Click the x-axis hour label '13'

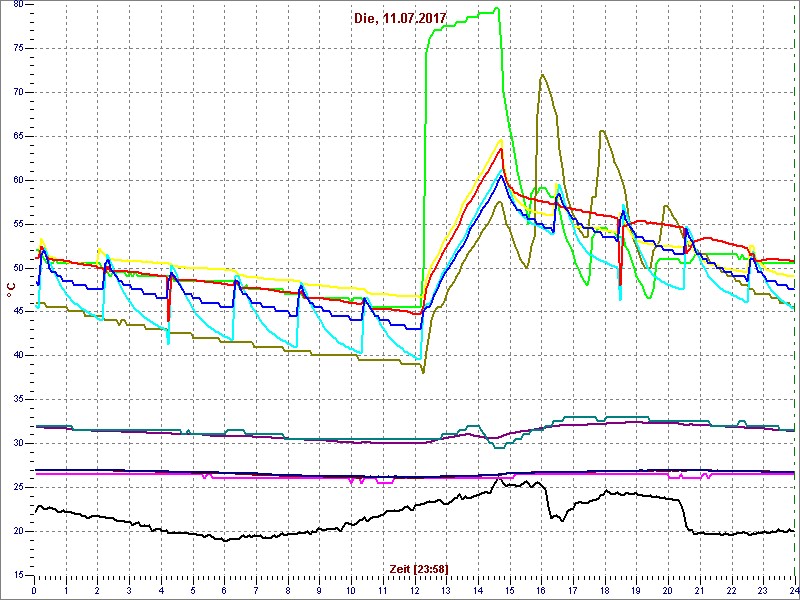click(x=446, y=590)
